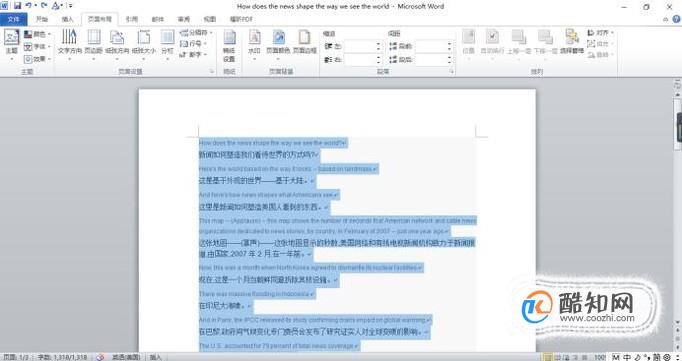Open the Paragraph dialog launcher
The height and width of the screenshot is (361, 682).
tap(451, 71)
